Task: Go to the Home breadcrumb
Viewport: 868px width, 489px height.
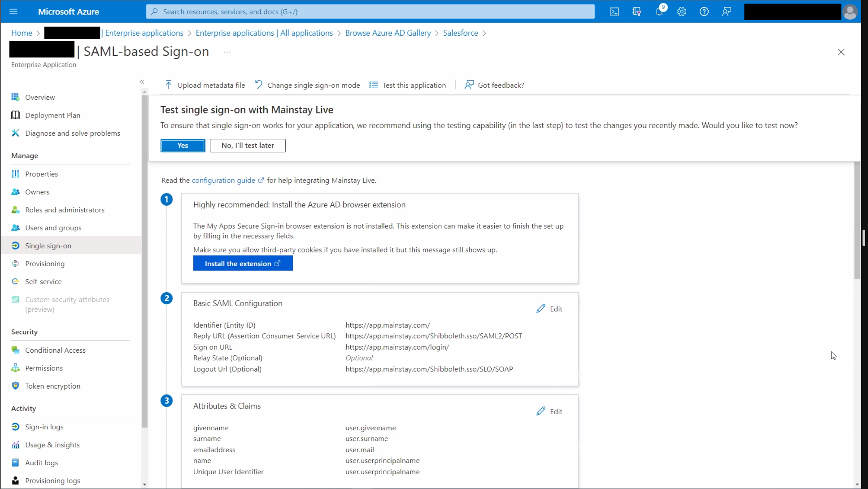Action: click(22, 33)
